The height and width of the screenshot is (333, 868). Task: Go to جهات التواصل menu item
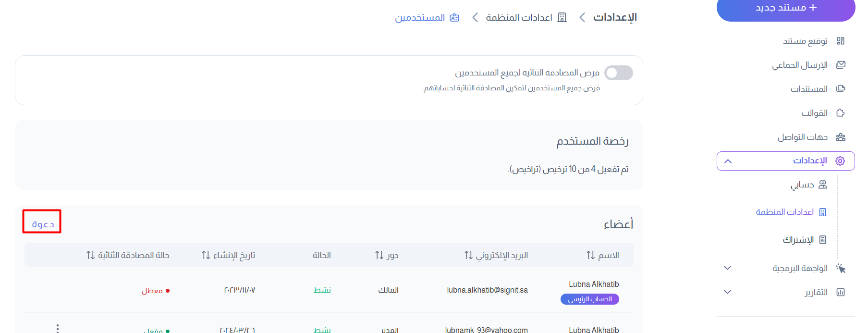pyautogui.click(x=802, y=137)
